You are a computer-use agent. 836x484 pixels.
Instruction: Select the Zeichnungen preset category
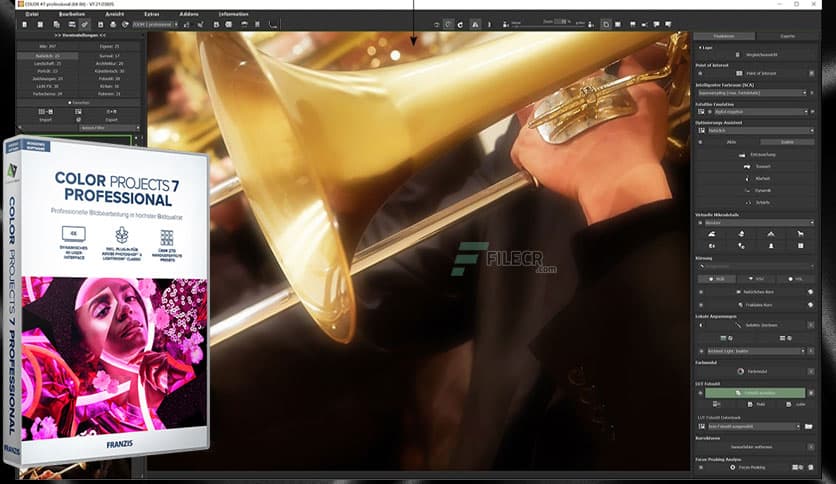pos(48,78)
